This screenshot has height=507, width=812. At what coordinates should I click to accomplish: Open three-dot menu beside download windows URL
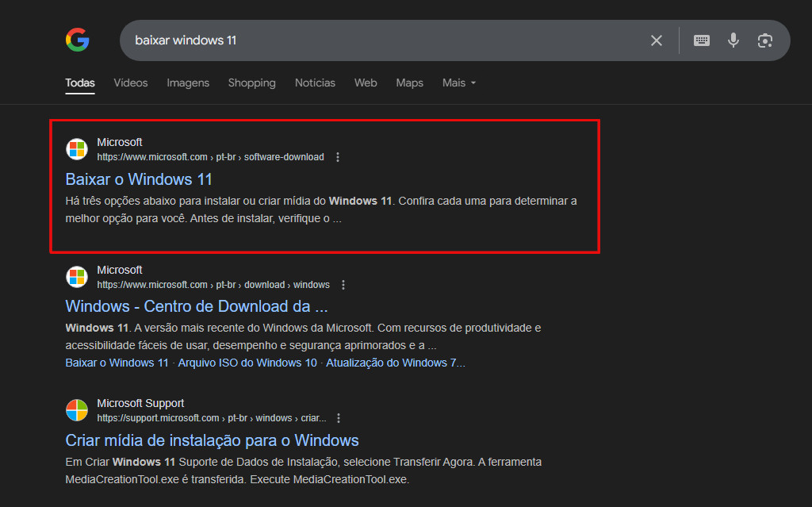pyautogui.click(x=343, y=285)
